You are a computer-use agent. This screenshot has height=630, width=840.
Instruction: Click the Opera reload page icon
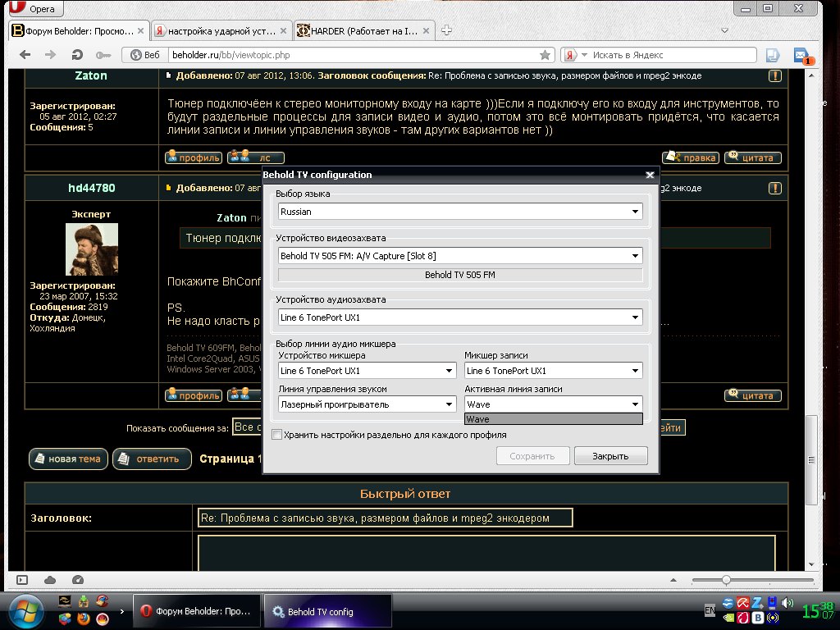(x=76, y=55)
